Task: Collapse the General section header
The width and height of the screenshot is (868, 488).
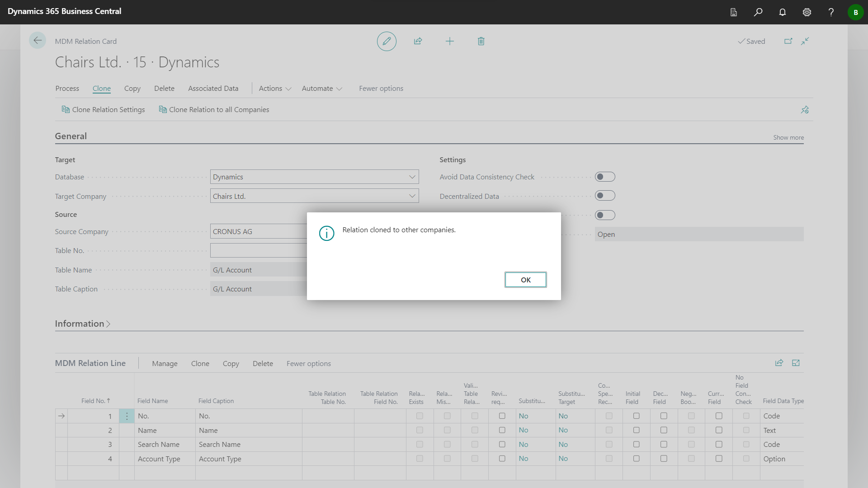Action: point(71,136)
